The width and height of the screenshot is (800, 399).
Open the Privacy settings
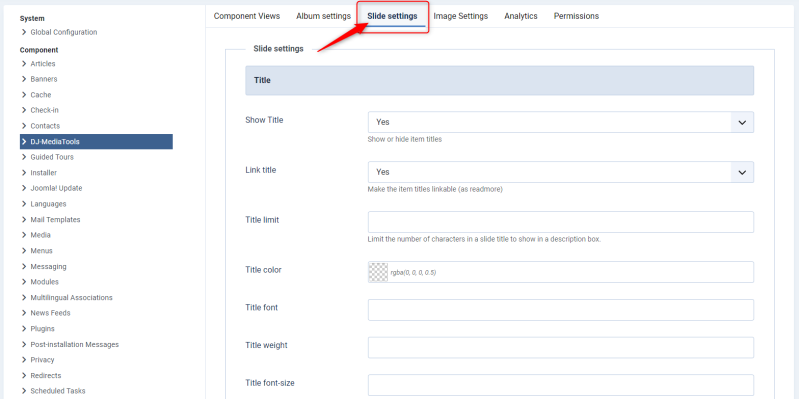pos(42,360)
